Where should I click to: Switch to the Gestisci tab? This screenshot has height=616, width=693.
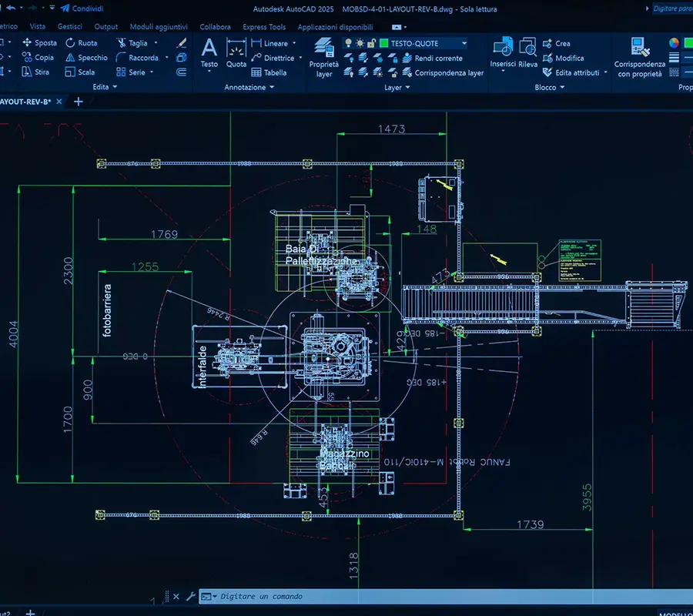(x=70, y=26)
